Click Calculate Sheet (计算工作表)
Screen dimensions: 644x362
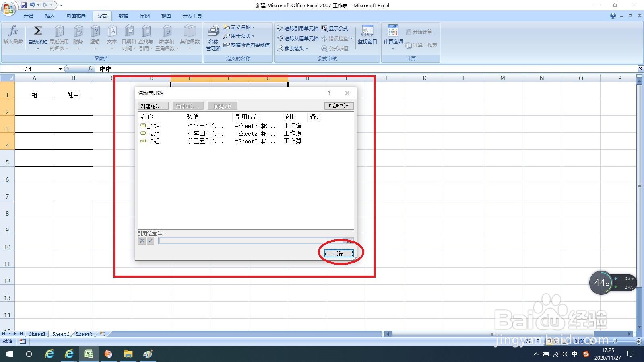click(x=421, y=45)
